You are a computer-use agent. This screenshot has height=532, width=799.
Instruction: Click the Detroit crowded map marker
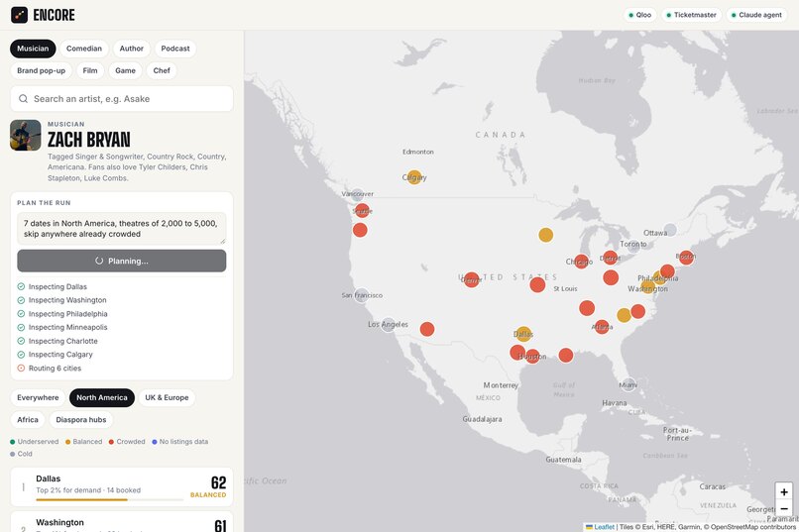tap(610, 258)
